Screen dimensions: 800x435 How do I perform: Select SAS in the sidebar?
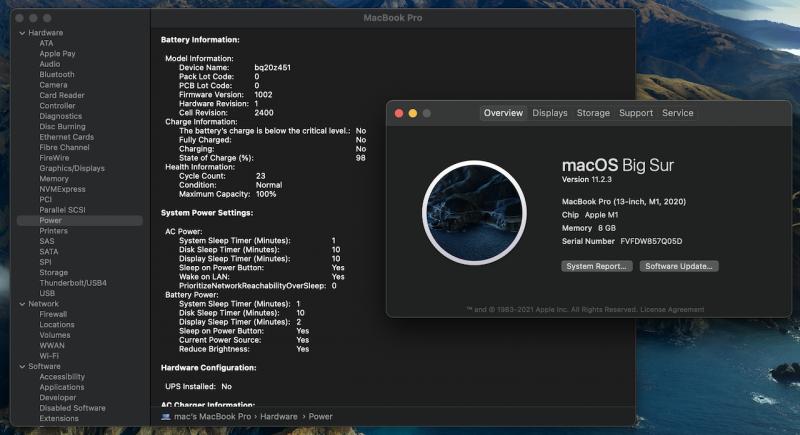pyautogui.click(x=46, y=241)
